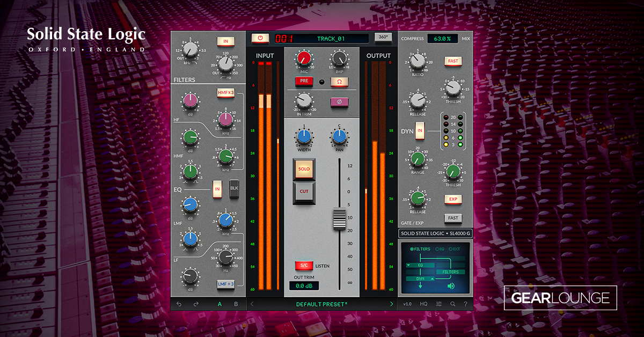
Task: Expand the EQ dropdown in the routing display
Action: (408, 265)
